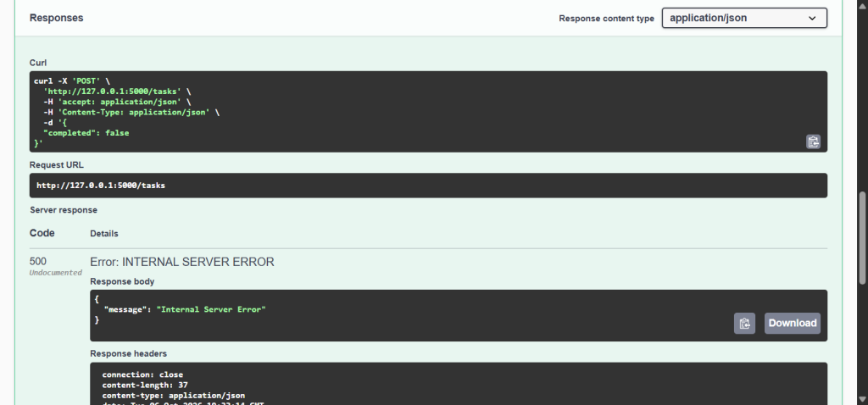868x405 pixels.
Task: Click the Request URL http://127.0.0.1:5000/tasks text
Action: 101,186
